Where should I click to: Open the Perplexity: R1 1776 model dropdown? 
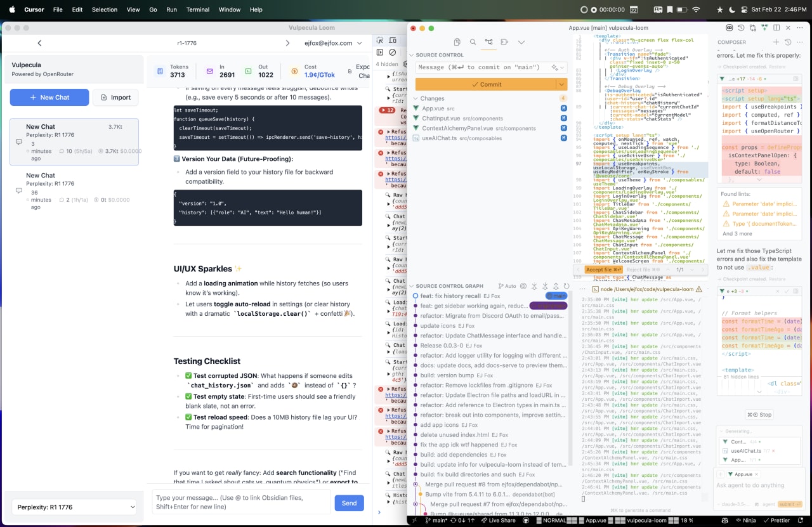coord(73,507)
